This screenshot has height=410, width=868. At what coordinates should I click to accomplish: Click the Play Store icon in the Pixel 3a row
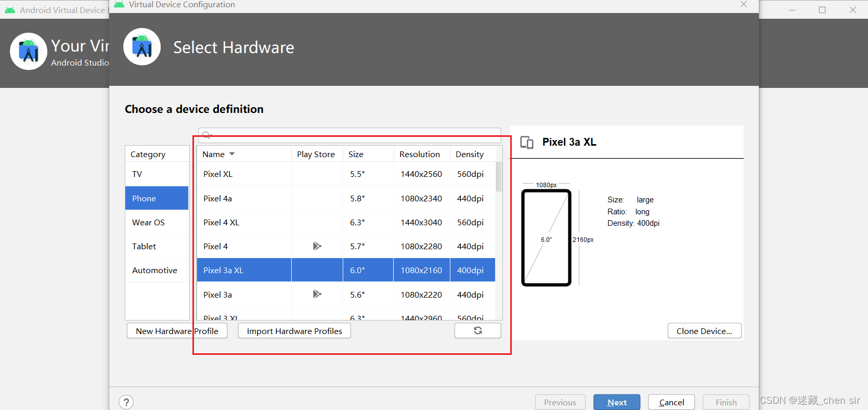(x=317, y=294)
